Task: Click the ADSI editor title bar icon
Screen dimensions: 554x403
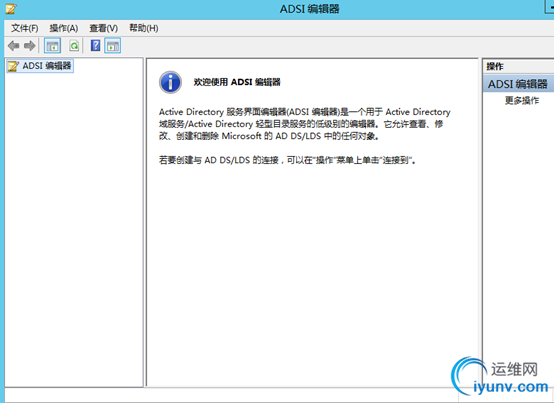Action: click(11, 8)
